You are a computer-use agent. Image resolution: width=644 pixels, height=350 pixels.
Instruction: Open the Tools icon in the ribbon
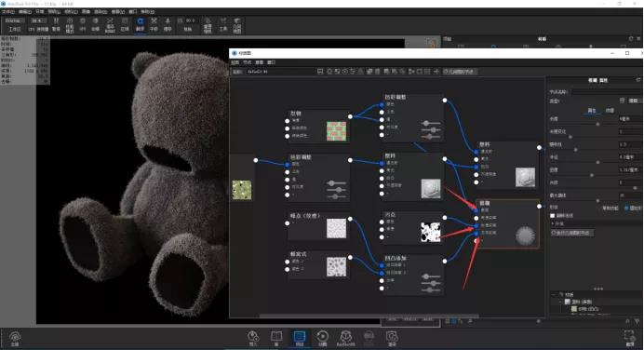(x=223, y=24)
